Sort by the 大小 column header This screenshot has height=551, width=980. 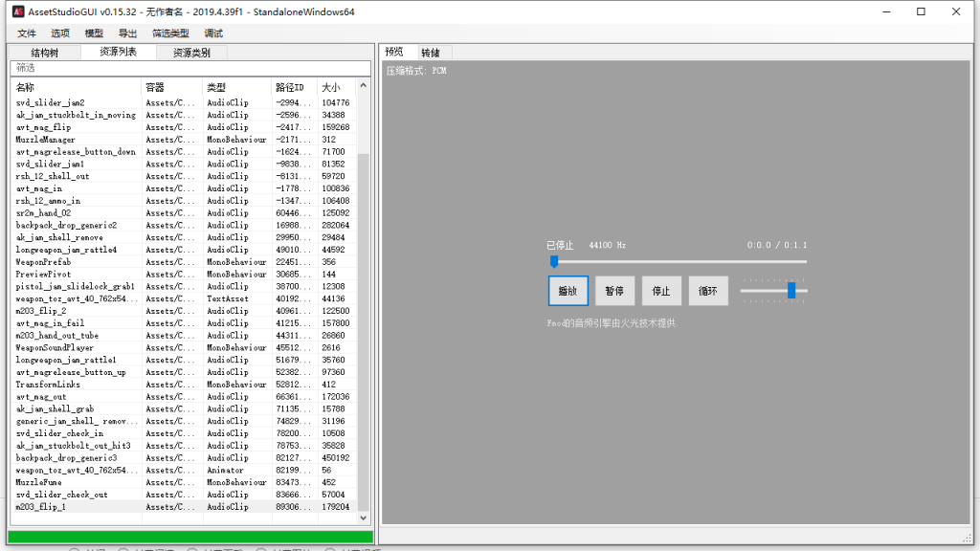[x=336, y=87]
